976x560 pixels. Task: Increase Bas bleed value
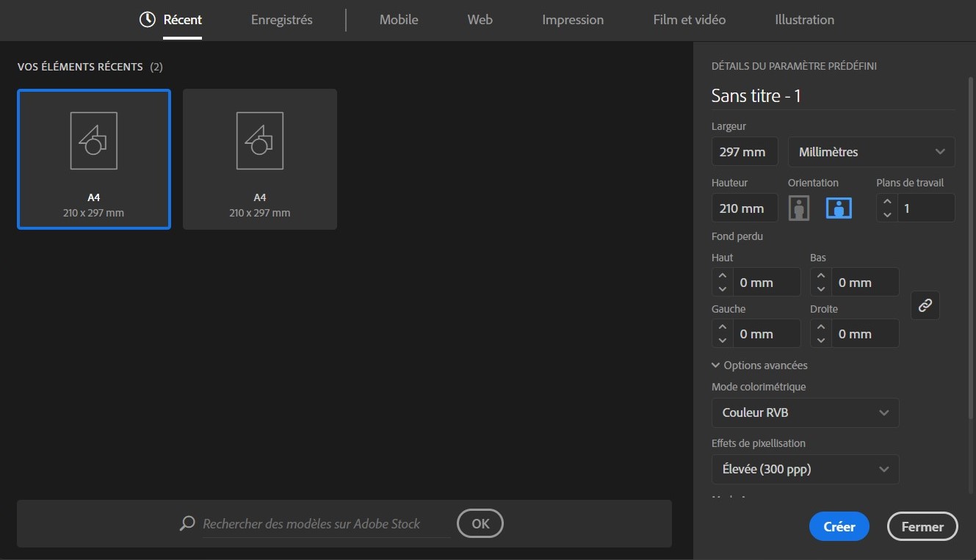821,276
